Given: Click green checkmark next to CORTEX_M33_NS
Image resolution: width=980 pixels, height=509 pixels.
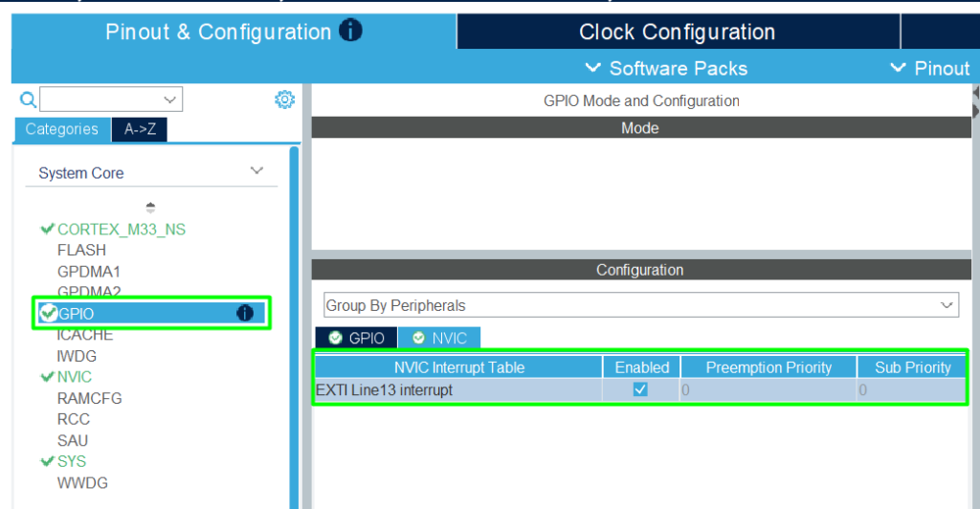Looking at the screenshot, I should tap(47, 229).
